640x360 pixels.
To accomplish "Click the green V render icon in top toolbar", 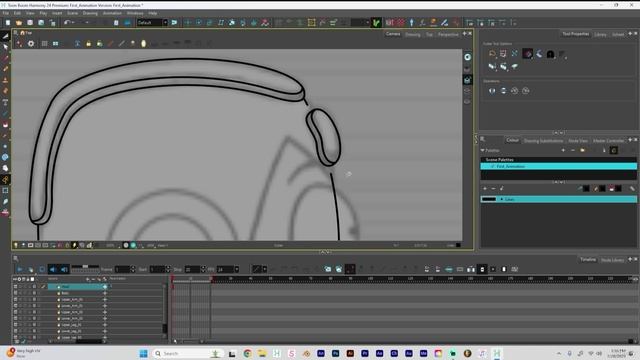I will [376, 22].
